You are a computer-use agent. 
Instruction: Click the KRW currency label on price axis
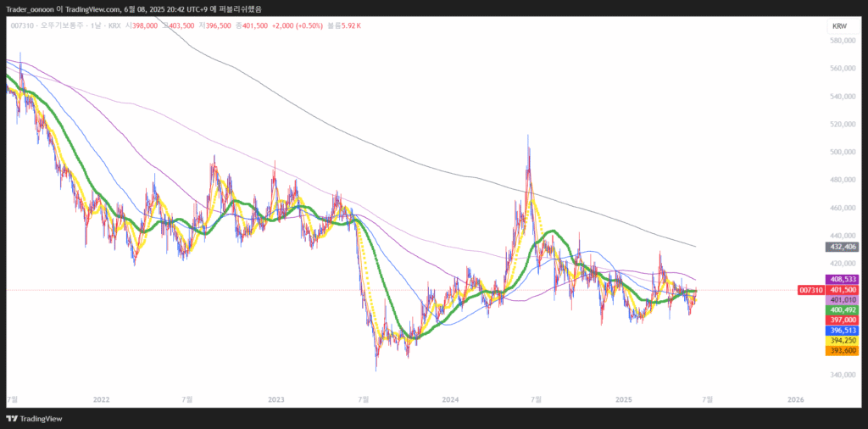tap(839, 26)
